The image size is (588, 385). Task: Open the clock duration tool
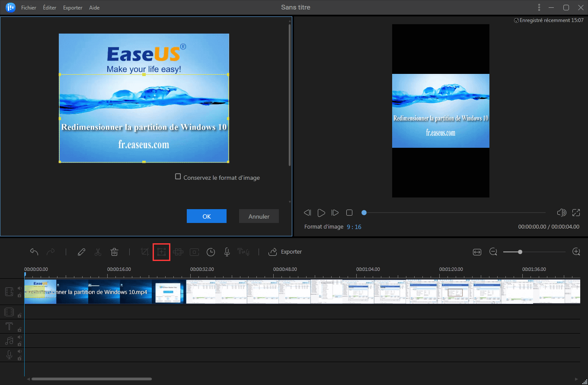tap(211, 252)
